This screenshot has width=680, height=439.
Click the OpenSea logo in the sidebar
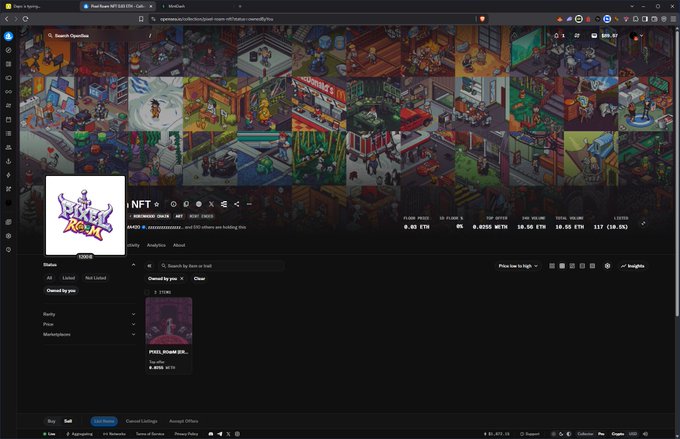8,36
